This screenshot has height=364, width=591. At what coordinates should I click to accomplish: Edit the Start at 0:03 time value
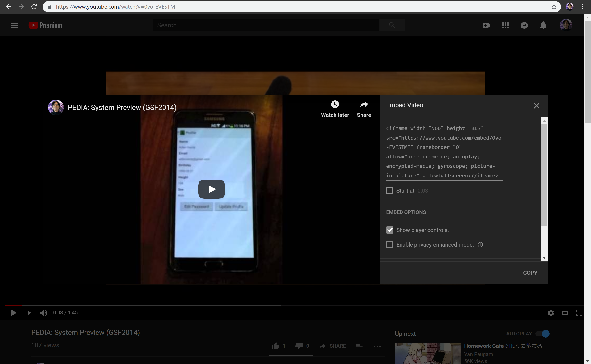(423, 191)
